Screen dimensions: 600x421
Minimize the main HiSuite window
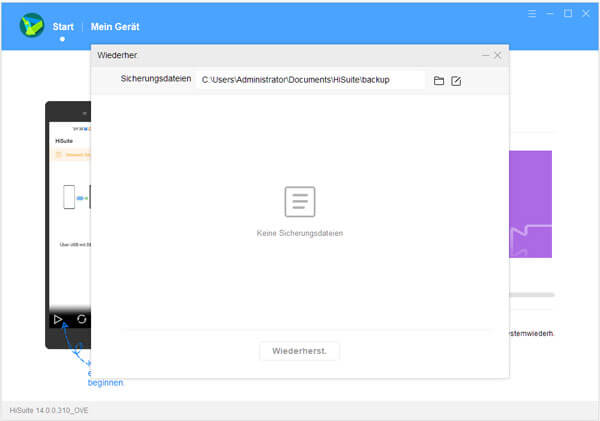click(x=550, y=14)
